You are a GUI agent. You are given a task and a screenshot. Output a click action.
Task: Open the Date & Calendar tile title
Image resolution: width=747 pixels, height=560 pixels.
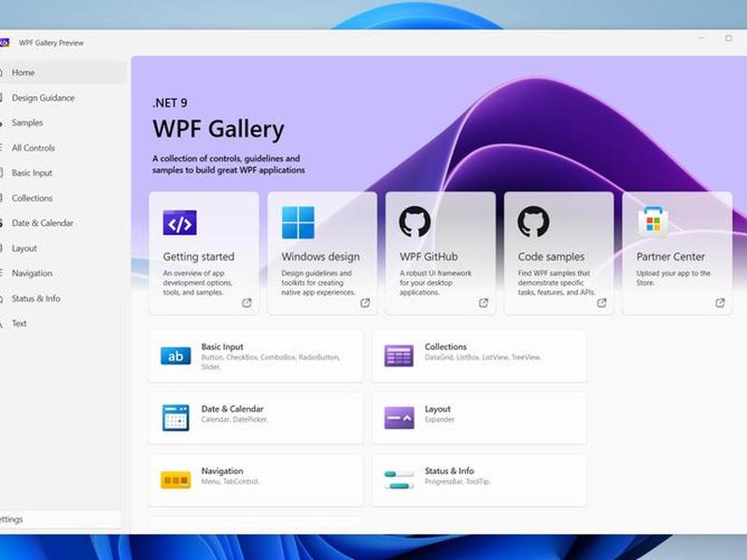(x=232, y=409)
